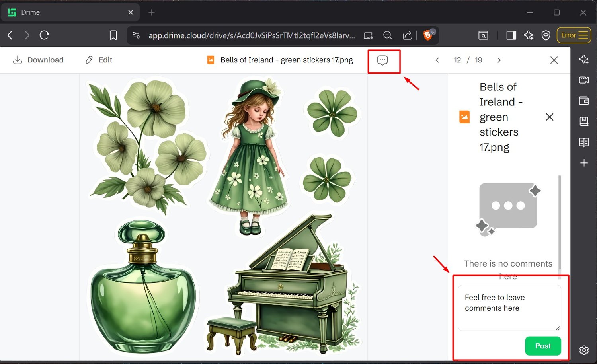Open the video call icon in the sidebar
The width and height of the screenshot is (597, 364).
point(584,80)
